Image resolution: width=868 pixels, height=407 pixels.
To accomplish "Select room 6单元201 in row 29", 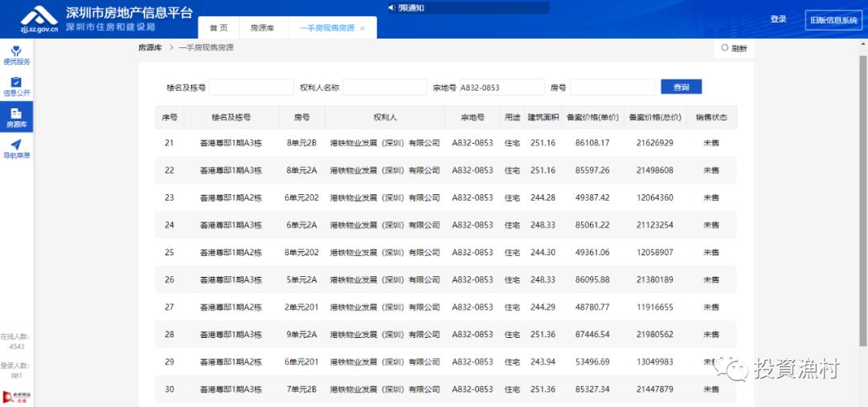I will pyautogui.click(x=301, y=362).
